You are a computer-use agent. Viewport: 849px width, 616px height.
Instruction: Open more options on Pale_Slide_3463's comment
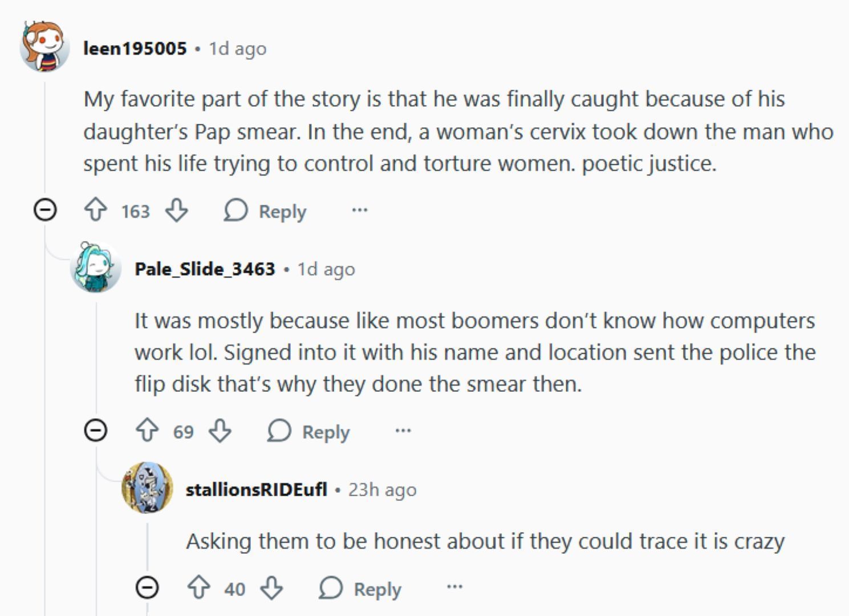click(x=403, y=431)
